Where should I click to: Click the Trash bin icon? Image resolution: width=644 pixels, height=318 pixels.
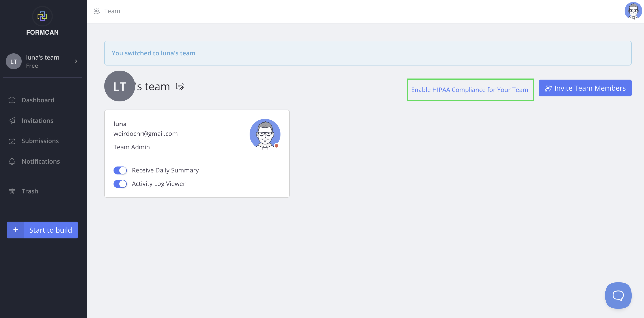(x=12, y=191)
